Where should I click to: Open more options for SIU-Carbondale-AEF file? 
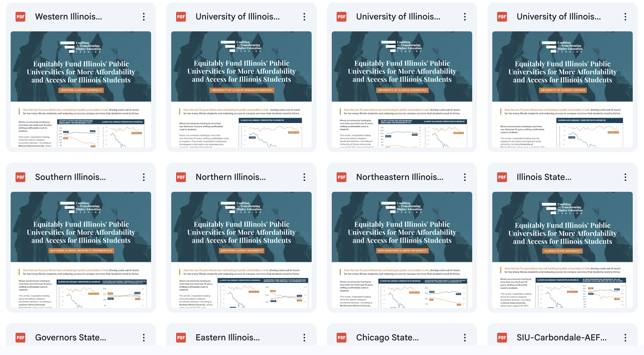pyautogui.click(x=625, y=337)
